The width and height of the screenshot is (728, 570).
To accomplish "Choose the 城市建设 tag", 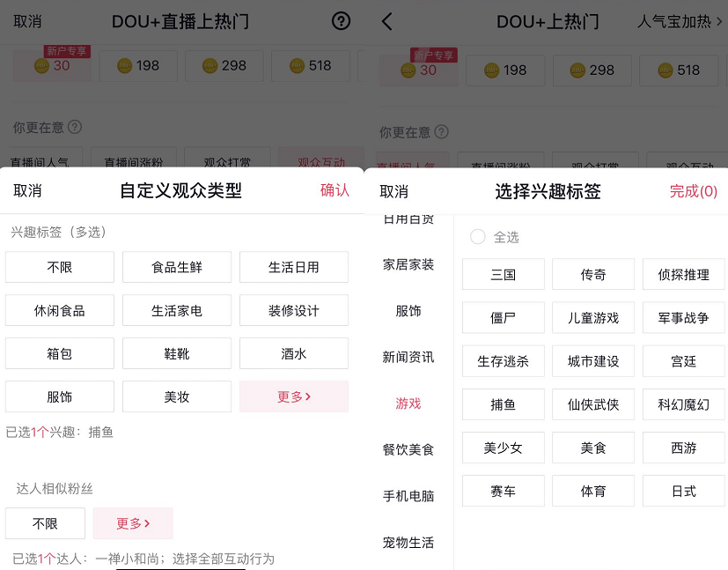I will [x=593, y=361].
